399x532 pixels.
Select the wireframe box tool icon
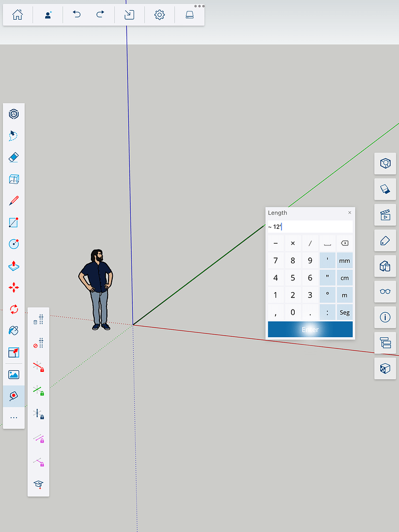click(14, 179)
